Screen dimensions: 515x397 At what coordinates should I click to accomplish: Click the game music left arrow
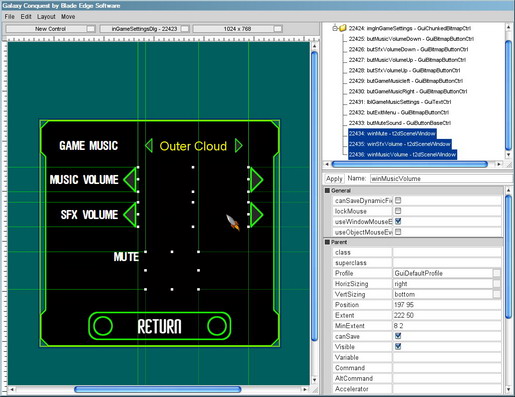coord(149,146)
